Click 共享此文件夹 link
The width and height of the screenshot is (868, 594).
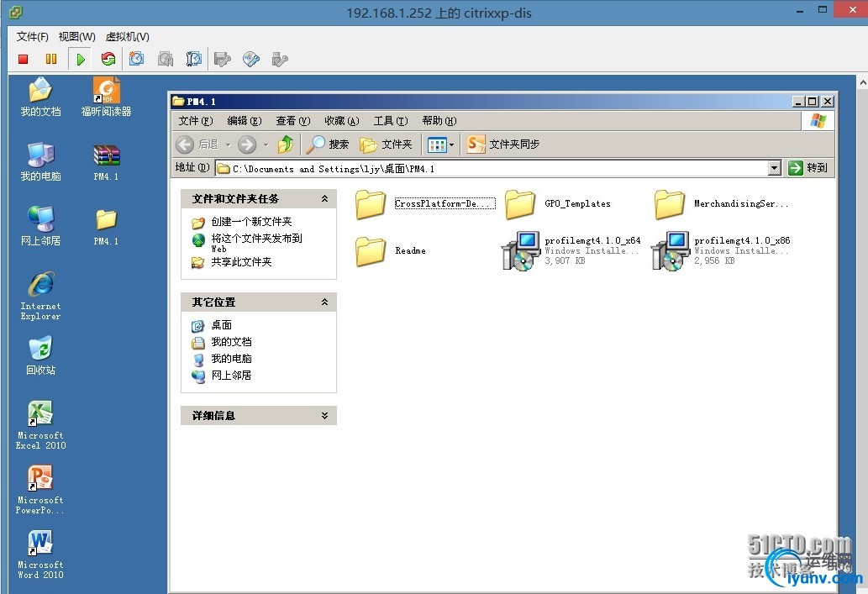pyautogui.click(x=241, y=262)
